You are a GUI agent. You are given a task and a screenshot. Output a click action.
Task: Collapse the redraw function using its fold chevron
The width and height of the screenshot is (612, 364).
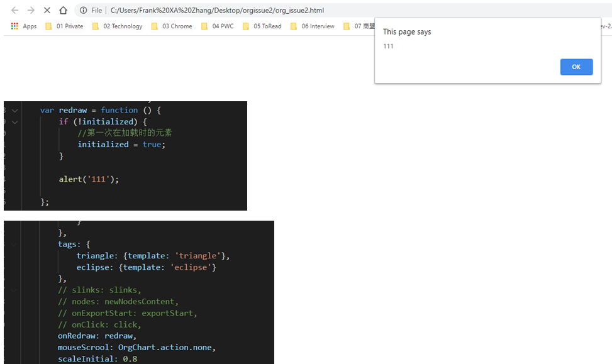14,109
